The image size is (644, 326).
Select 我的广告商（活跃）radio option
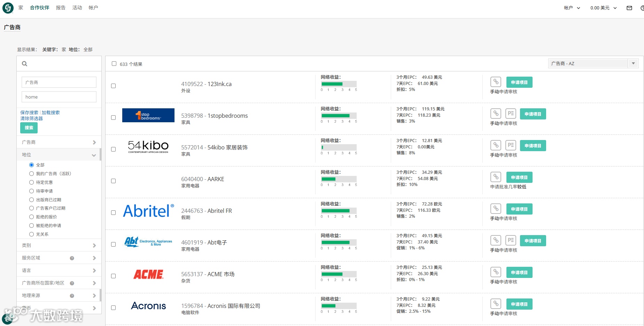coord(31,173)
